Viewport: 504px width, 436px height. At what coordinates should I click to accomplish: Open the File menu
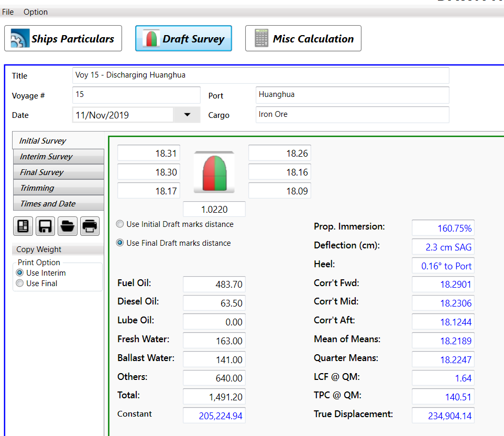coord(8,12)
